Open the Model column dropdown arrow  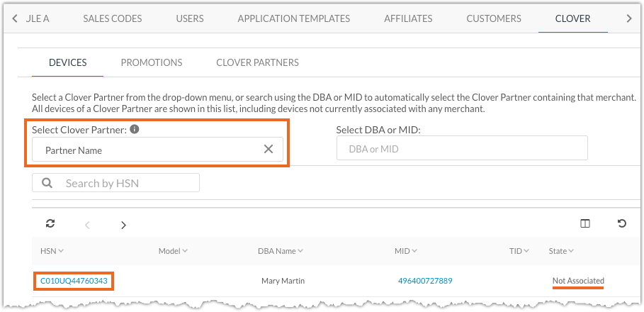(x=185, y=251)
